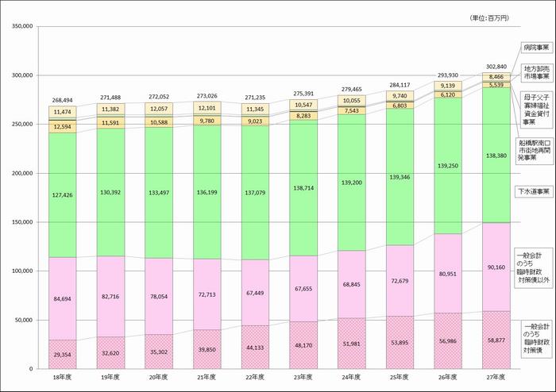Screen dimensions: 556x392
Task: Click the pink segment labeled 67,655
Action: [303, 289]
